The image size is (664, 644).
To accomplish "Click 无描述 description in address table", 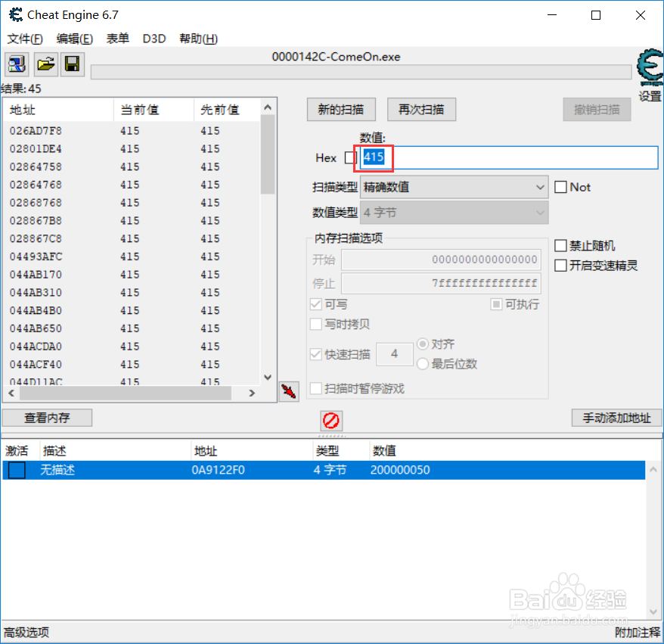I will [57, 470].
